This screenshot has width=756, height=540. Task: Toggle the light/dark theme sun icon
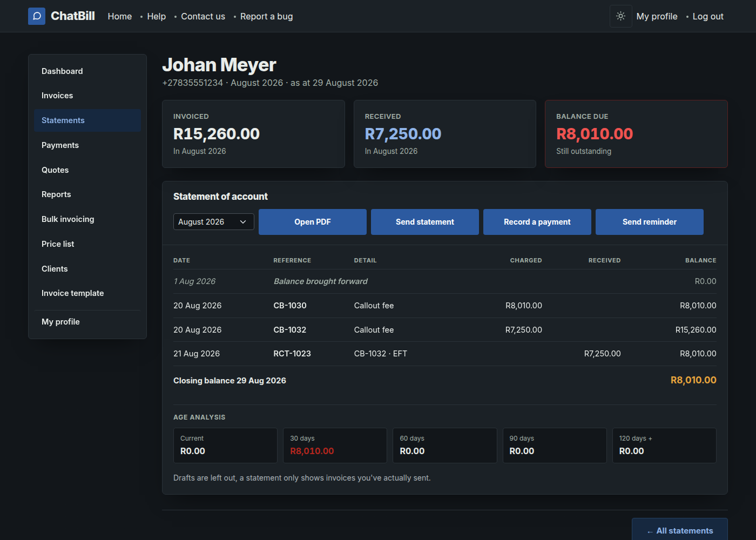pos(621,16)
